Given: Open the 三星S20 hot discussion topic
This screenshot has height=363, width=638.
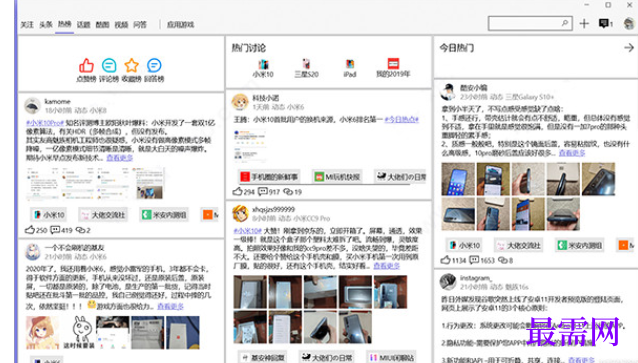Looking at the screenshot, I should [x=306, y=68].
